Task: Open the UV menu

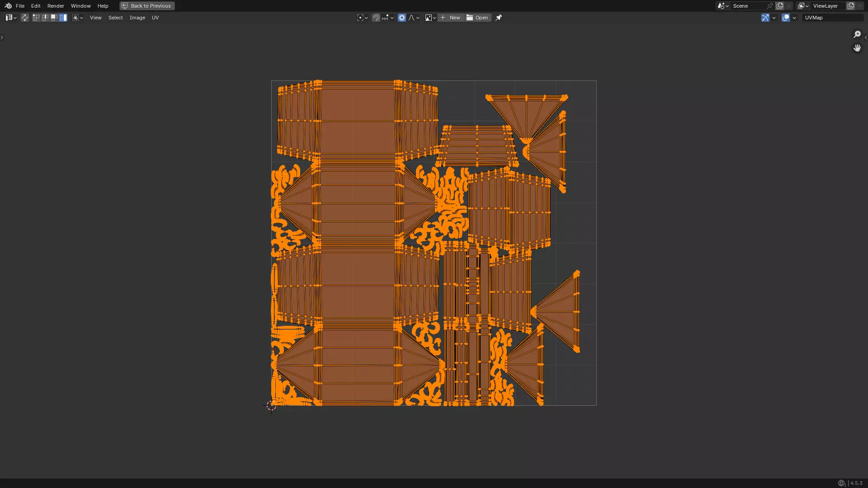Action: coord(155,18)
